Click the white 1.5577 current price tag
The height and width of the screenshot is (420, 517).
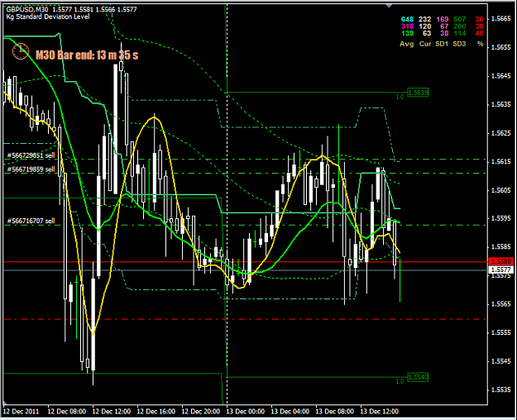(x=500, y=270)
